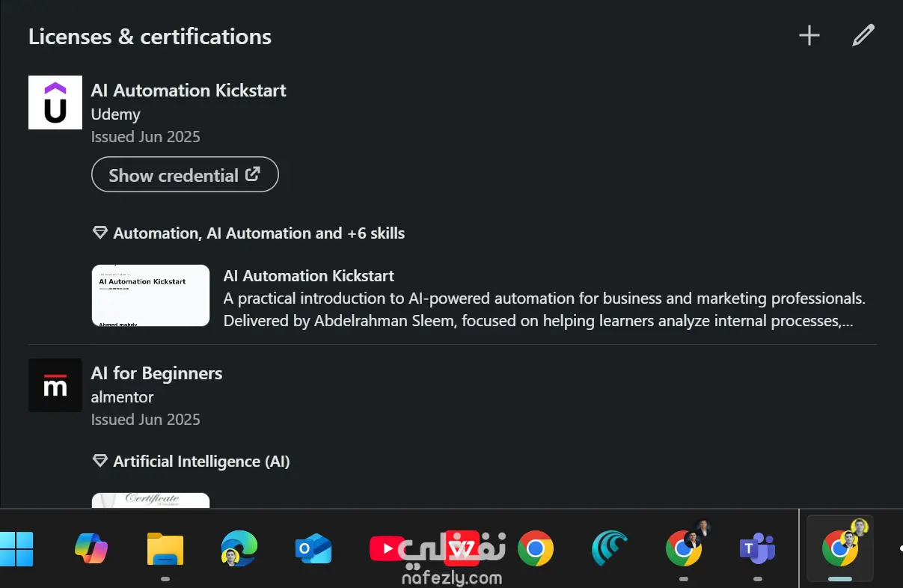The width and height of the screenshot is (903, 588).
Task: Open Chrome profile icon beside the teal wave app
Action: click(684, 548)
